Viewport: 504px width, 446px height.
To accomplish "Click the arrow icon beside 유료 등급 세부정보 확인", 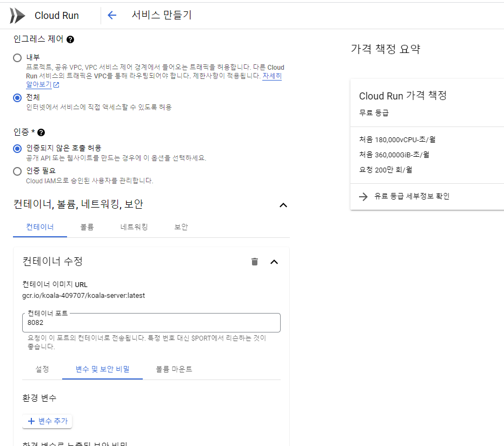I will 363,197.
